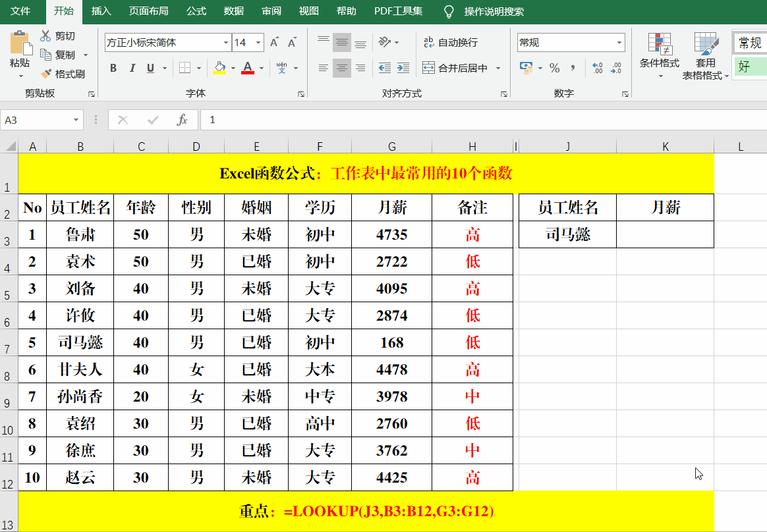767x532 pixels.
Task: Click column header G
Action: [x=392, y=146]
